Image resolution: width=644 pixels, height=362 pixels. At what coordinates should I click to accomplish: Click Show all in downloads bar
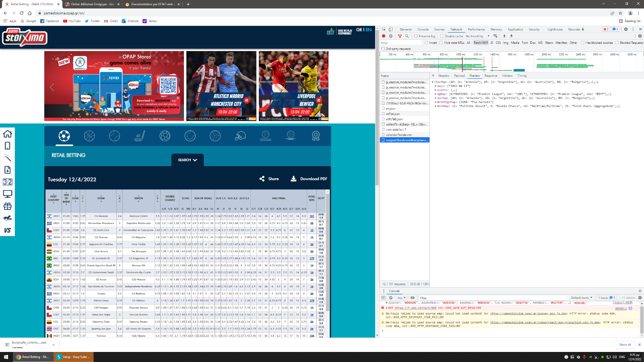[625, 345]
